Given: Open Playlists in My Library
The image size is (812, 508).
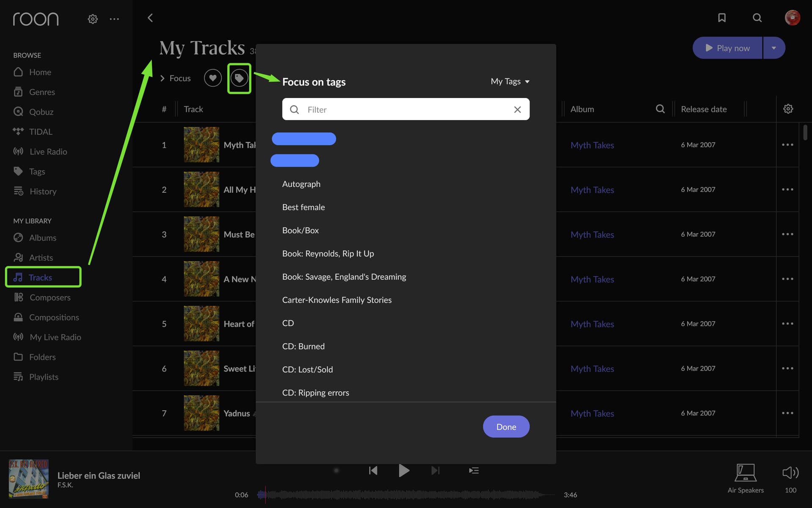Looking at the screenshot, I should [36, 377].
